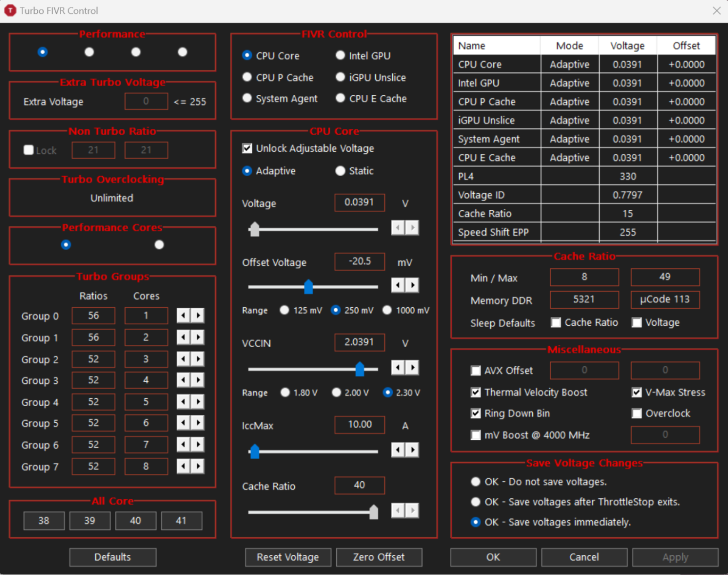The width and height of the screenshot is (728, 575).
Task: Click the Reset Voltage button
Action: click(x=288, y=557)
